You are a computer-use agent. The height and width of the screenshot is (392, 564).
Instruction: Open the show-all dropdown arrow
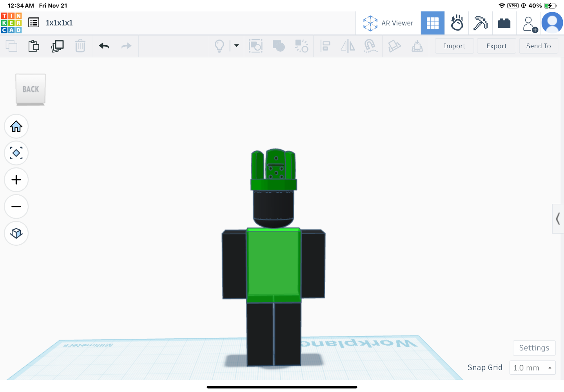[236, 46]
